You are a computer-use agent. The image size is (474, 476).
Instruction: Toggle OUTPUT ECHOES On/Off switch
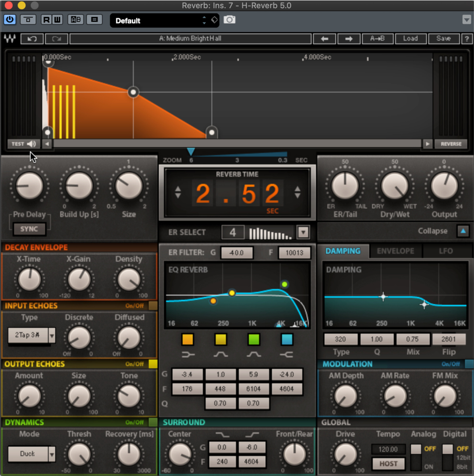tap(153, 364)
